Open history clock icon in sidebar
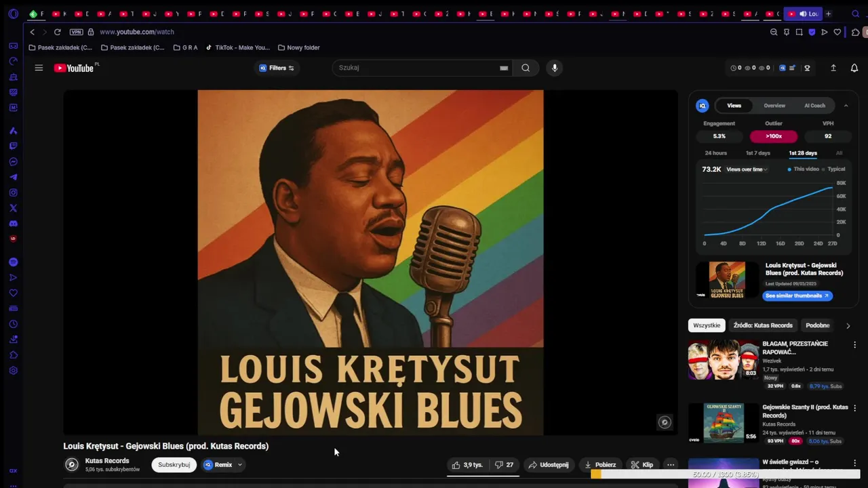The width and height of the screenshot is (868, 488). (13, 324)
